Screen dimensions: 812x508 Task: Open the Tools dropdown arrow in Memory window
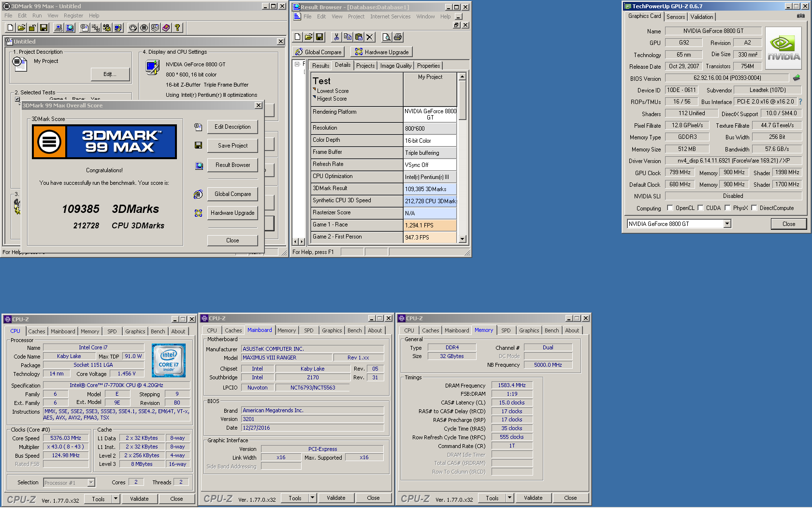(x=509, y=498)
